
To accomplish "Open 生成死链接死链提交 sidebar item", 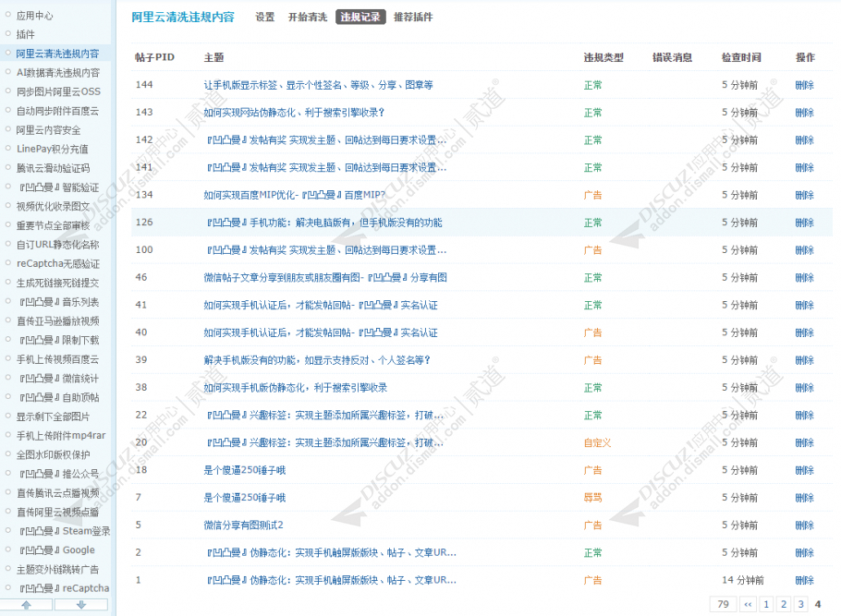I will (x=57, y=284).
